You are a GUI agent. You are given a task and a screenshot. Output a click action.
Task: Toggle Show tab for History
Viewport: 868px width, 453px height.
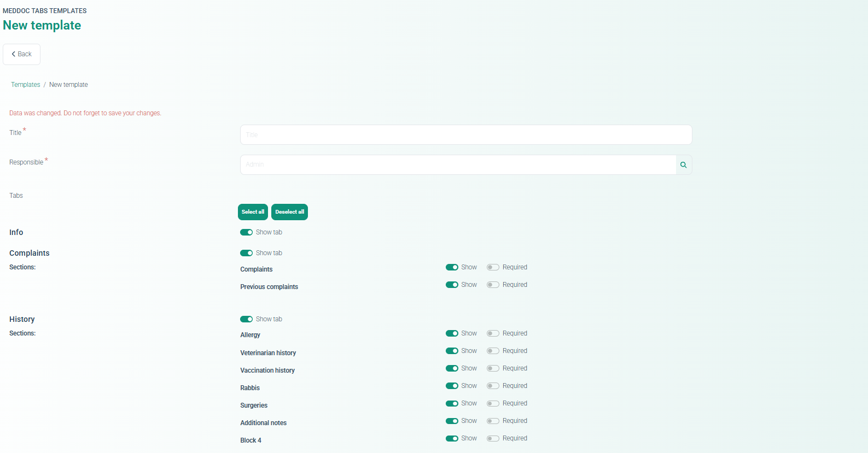coord(246,319)
